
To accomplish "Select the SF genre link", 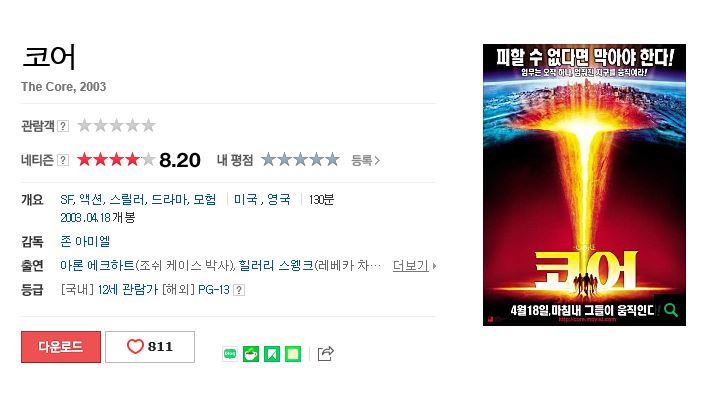I will pyautogui.click(x=67, y=200).
